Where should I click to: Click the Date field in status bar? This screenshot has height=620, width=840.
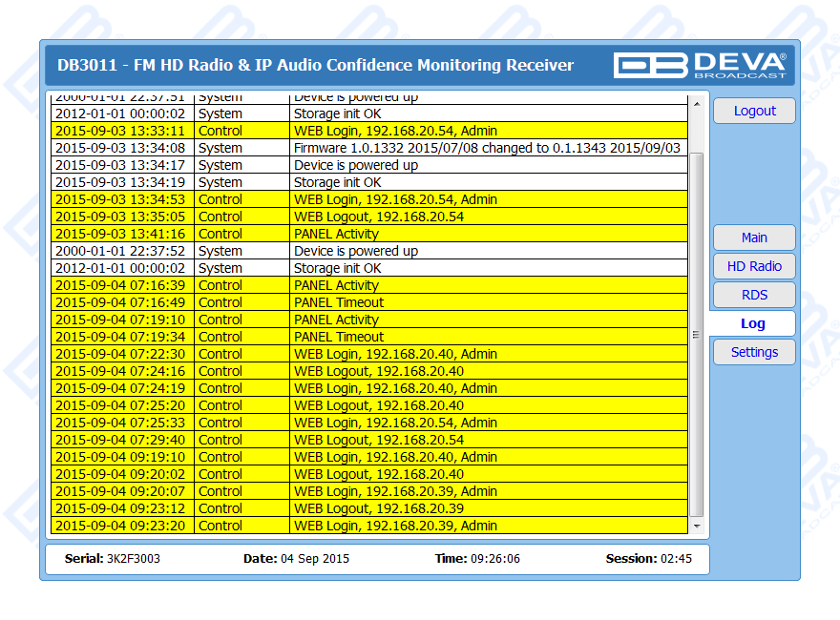(x=296, y=559)
